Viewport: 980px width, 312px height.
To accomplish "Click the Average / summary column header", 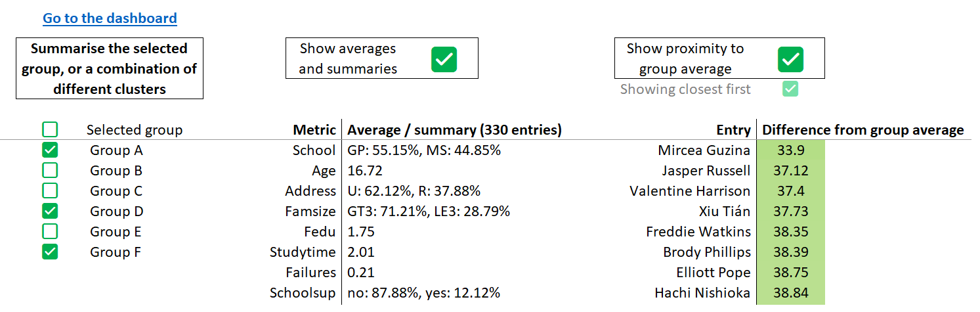I will click(454, 130).
